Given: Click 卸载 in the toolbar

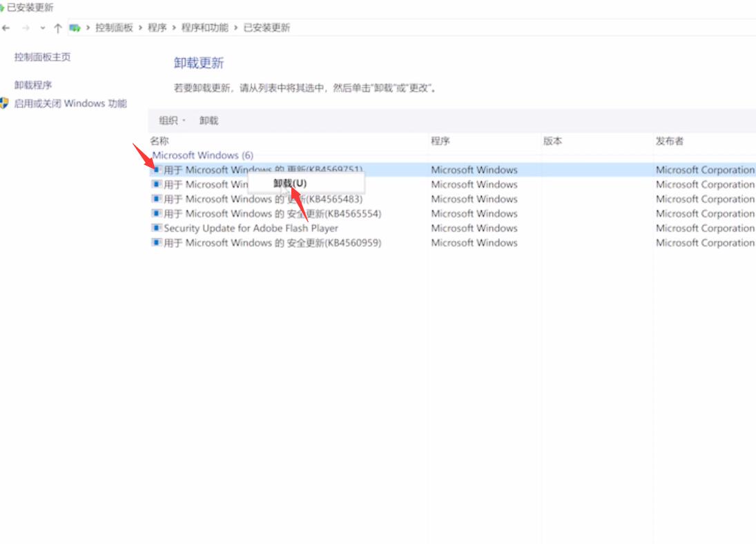Looking at the screenshot, I should tap(209, 121).
